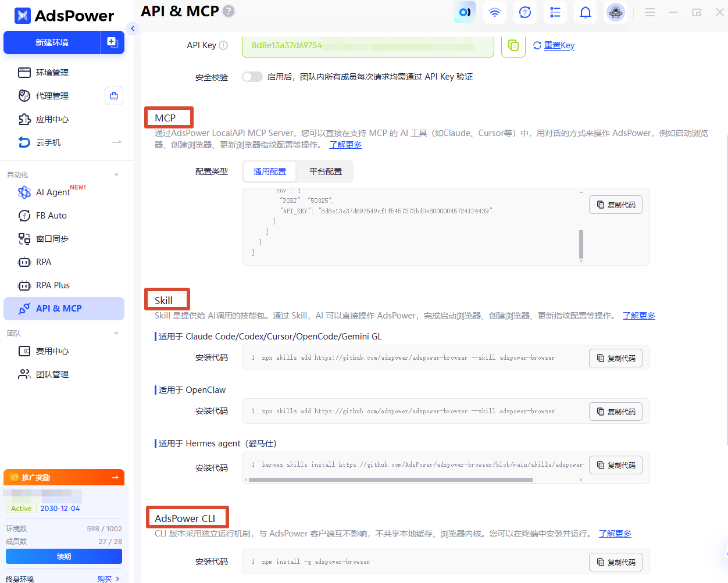This screenshot has width=728, height=583.
Task: Copy install code for Hermes agent
Action: point(616,465)
